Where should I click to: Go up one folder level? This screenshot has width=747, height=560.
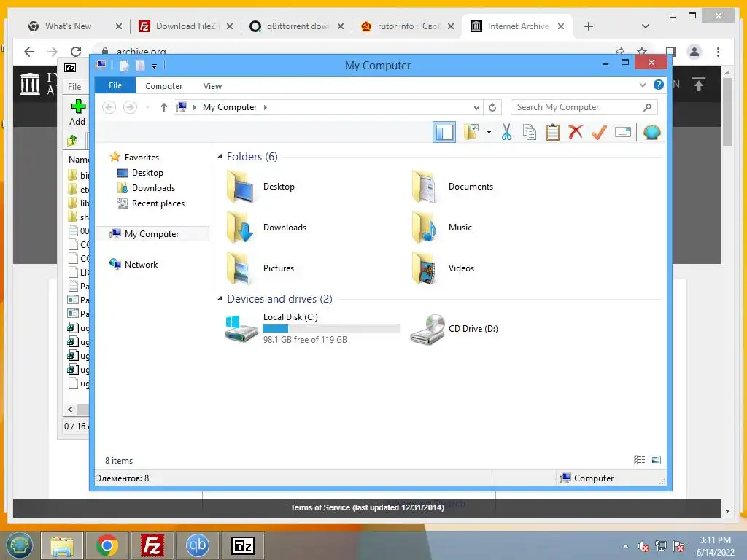[164, 107]
